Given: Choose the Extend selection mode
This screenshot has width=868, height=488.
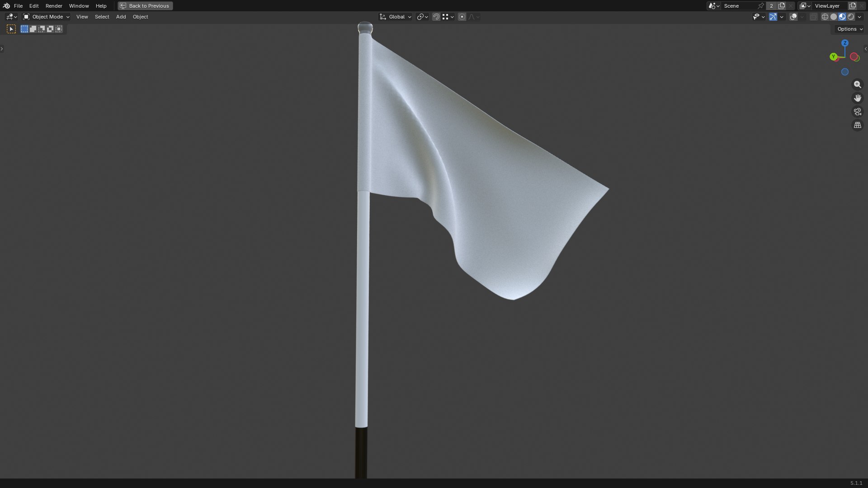Looking at the screenshot, I should [33, 29].
